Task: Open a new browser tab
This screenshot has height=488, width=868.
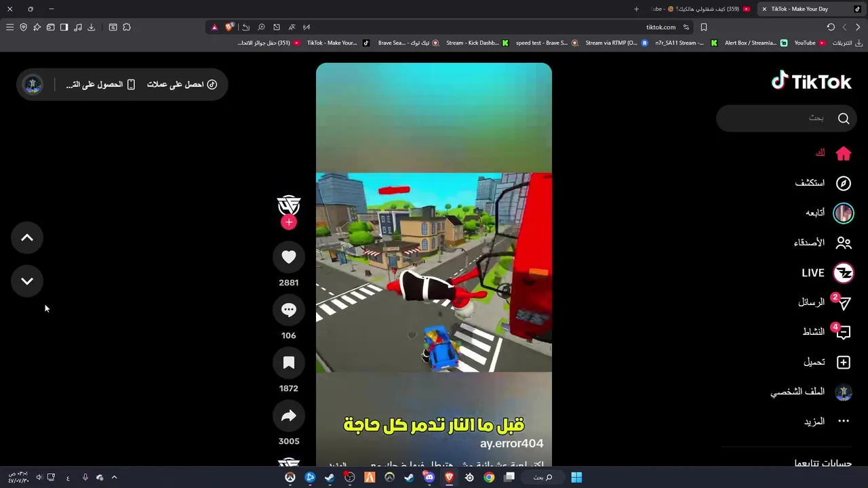Action: (x=636, y=9)
